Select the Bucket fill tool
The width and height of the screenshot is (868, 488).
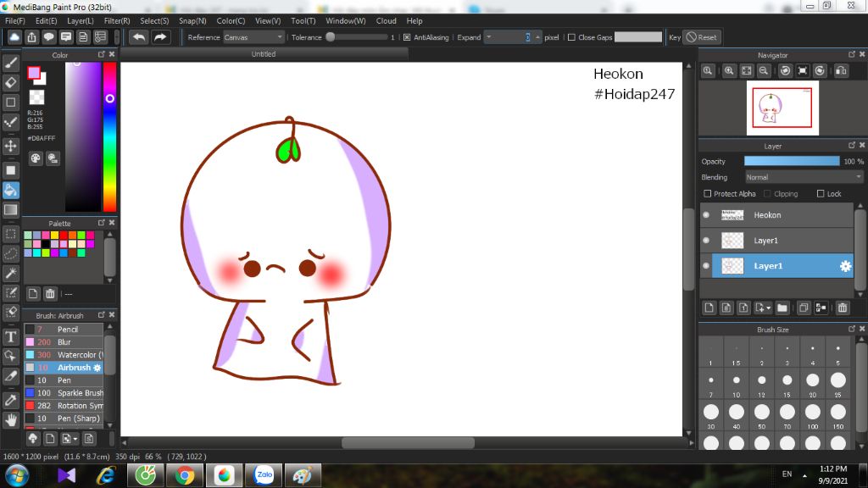point(10,191)
